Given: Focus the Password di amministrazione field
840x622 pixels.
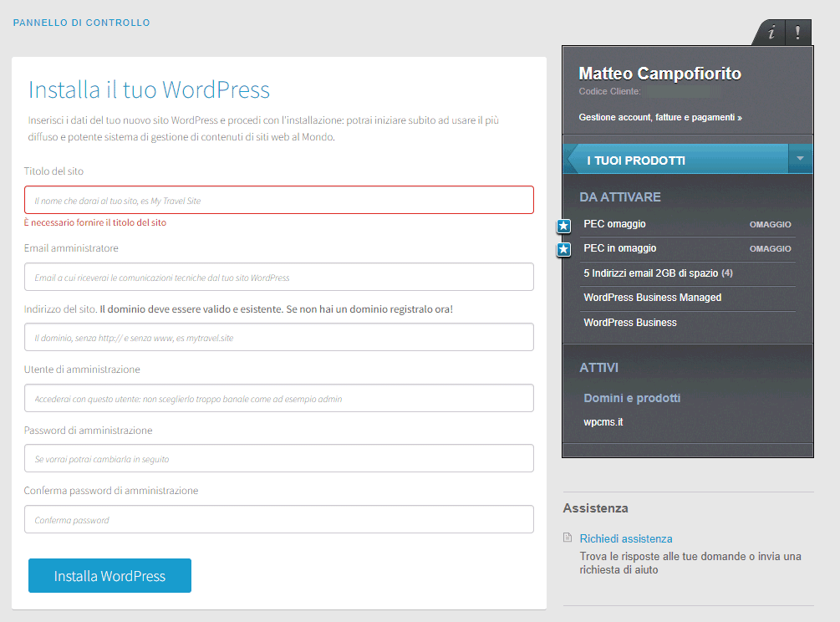Looking at the screenshot, I should point(278,458).
